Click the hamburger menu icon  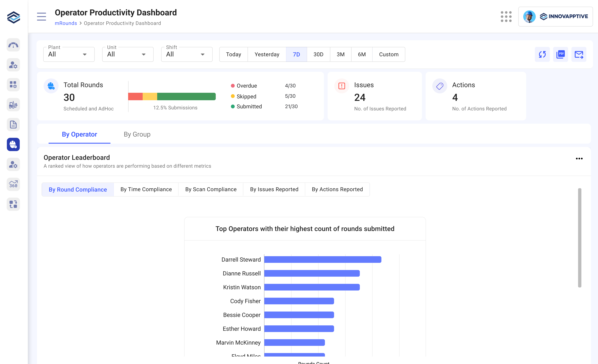pos(42,16)
